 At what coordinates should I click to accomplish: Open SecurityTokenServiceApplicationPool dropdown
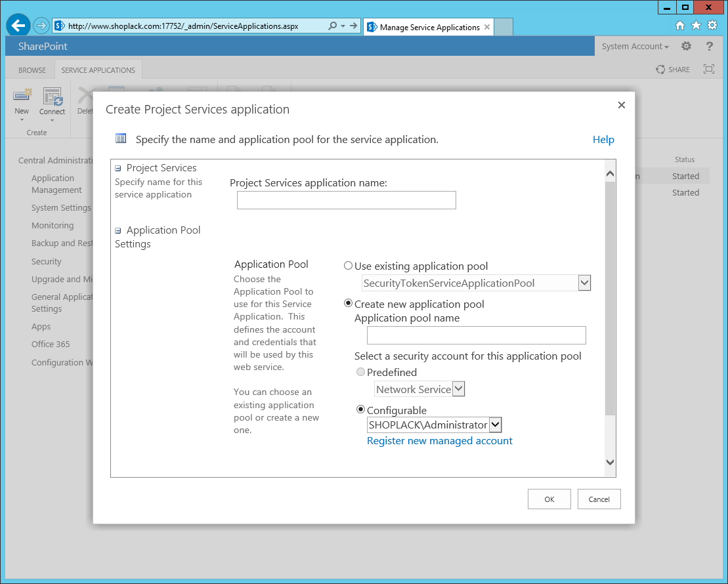(584, 283)
